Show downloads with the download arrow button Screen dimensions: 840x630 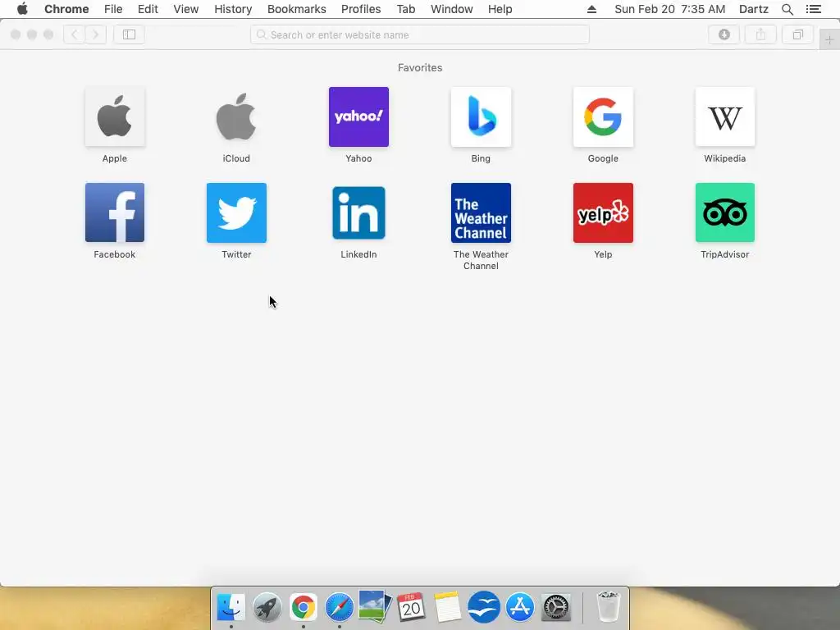tap(724, 34)
